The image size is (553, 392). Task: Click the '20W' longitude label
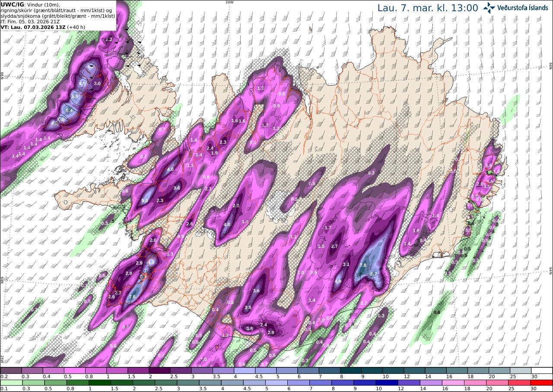(x=229, y=2)
